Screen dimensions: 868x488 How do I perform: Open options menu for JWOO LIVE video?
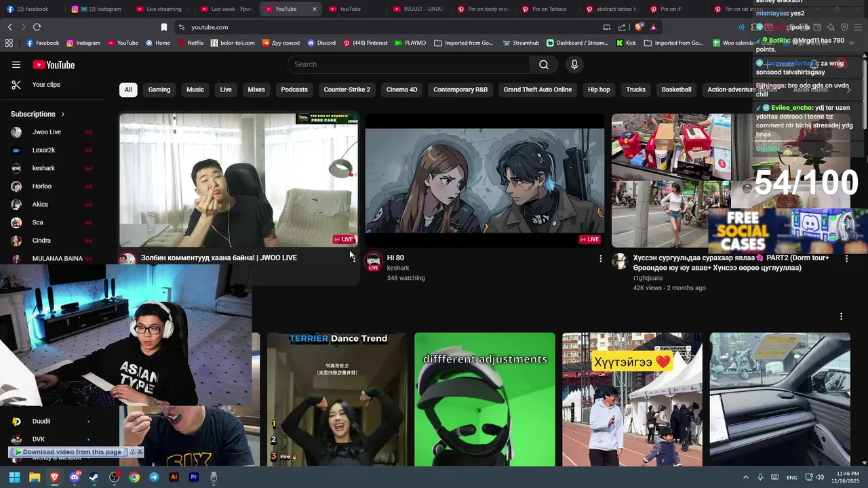353,258
